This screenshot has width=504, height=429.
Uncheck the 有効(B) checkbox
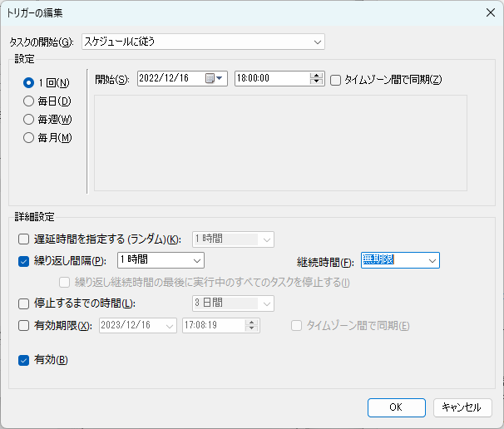coord(24,360)
